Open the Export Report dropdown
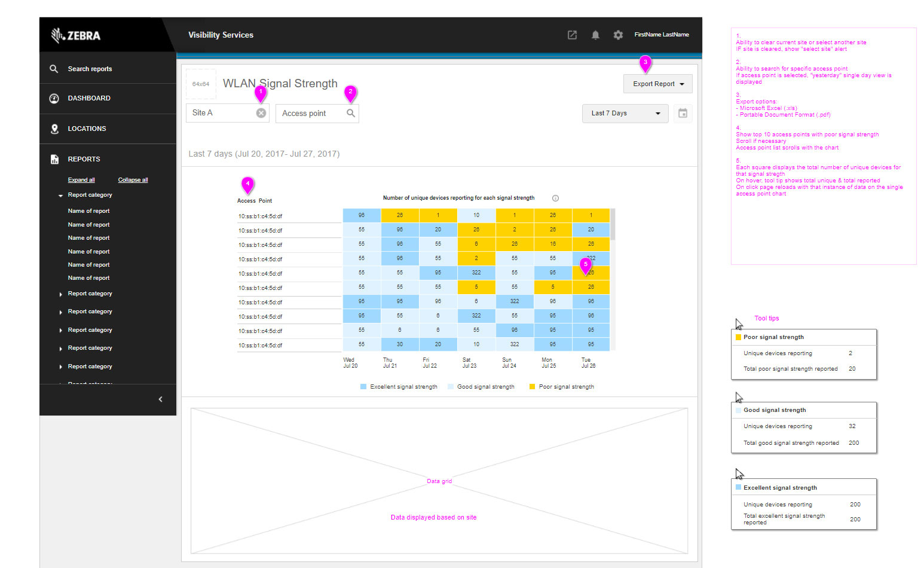This screenshot has width=924, height=568. (x=657, y=84)
